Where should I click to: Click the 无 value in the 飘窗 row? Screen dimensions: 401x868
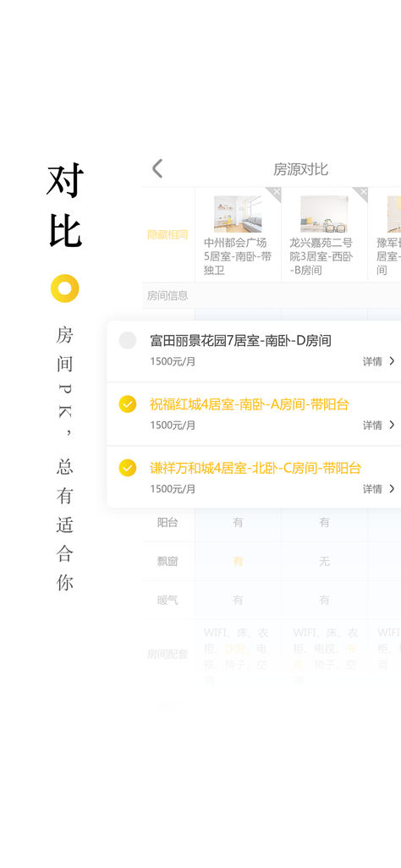pyautogui.click(x=324, y=561)
